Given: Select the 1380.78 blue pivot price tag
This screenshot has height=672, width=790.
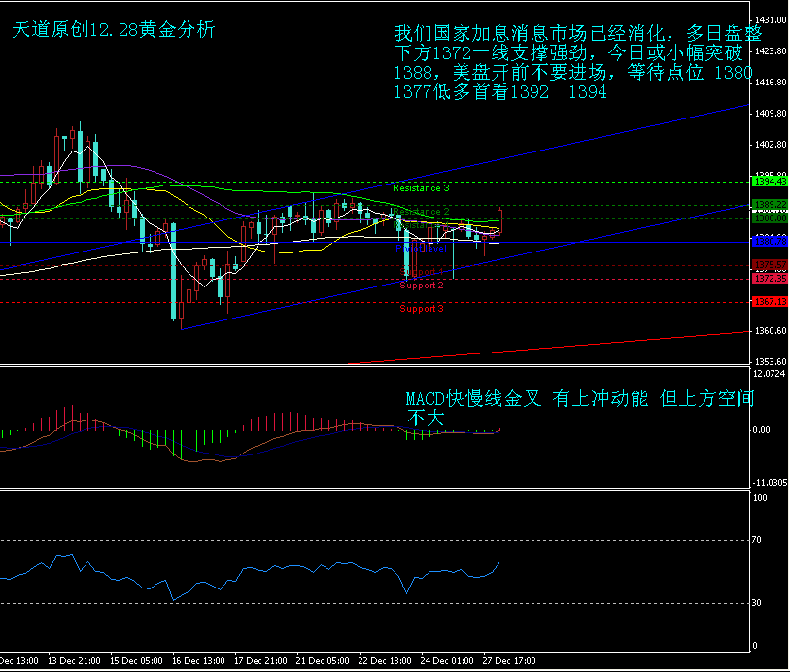Looking at the screenshot, I should point(769,241).
